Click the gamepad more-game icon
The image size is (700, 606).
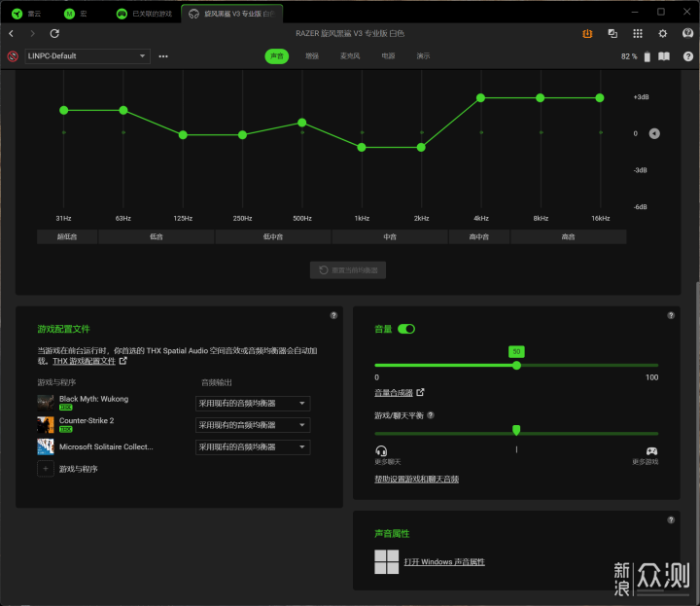click(651, 451)
